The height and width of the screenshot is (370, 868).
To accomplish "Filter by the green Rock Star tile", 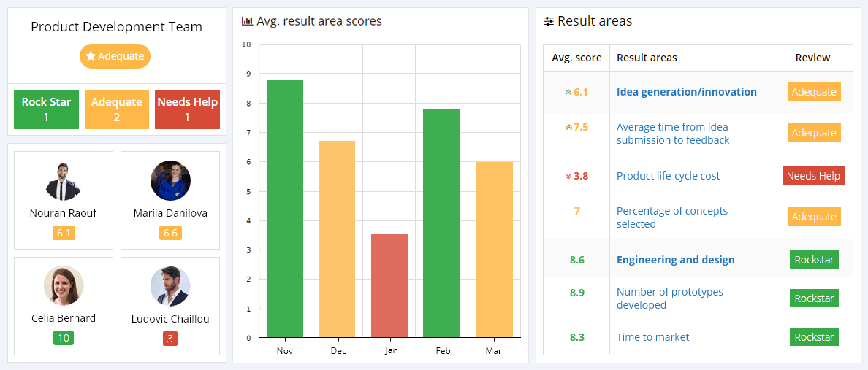I will click(x=47, y=109).
